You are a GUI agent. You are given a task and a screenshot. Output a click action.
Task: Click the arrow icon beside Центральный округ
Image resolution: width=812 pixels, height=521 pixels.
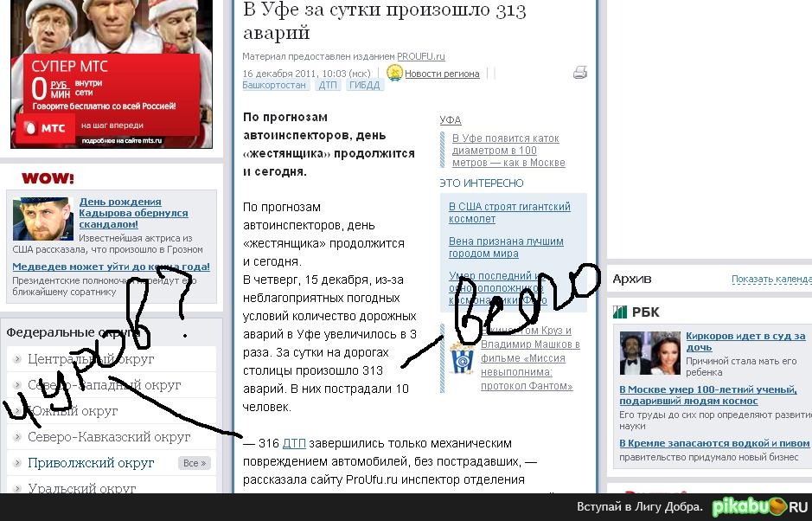(x=16, y=358)
